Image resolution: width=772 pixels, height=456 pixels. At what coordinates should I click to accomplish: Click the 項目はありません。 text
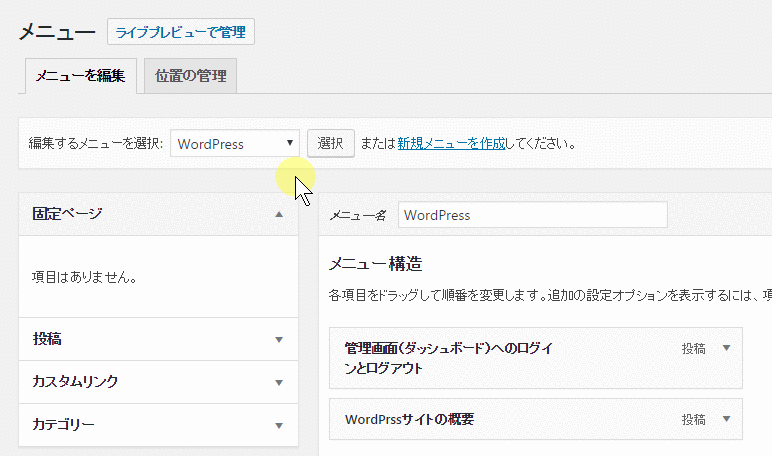(x=84, y=277)
